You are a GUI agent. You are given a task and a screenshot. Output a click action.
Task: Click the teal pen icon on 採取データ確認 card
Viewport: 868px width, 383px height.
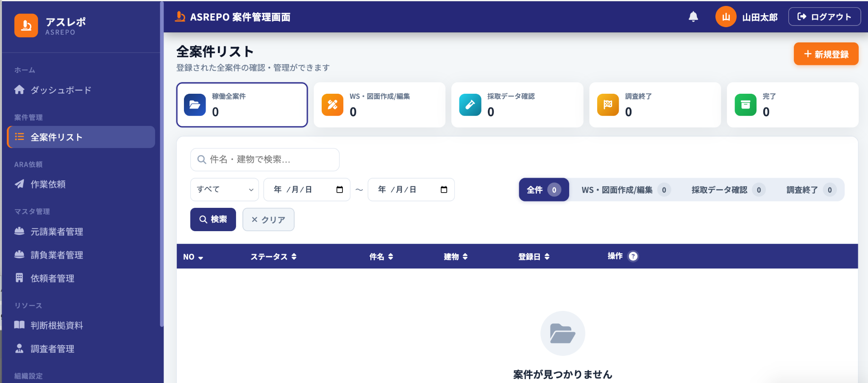click(x=470, y=105)
